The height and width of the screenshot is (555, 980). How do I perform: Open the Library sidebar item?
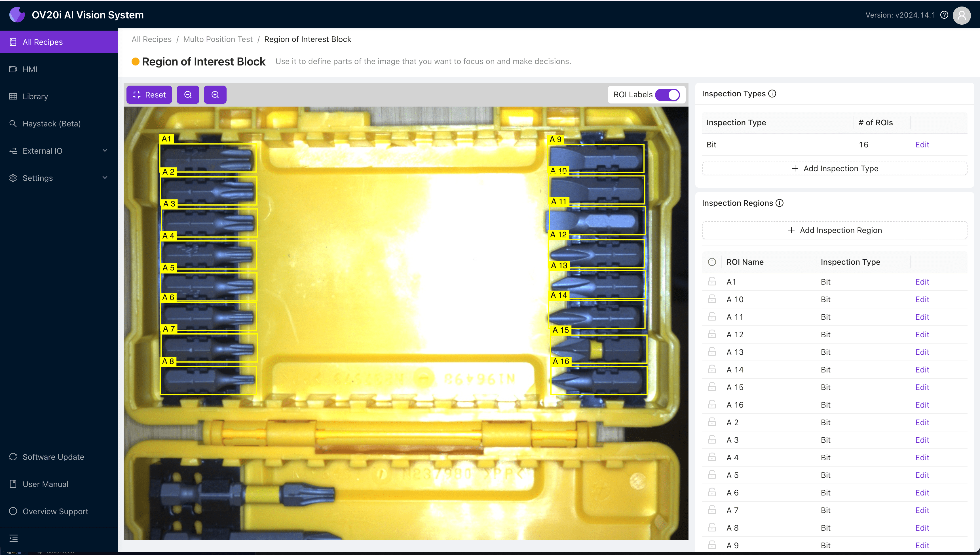coord(35,96)
